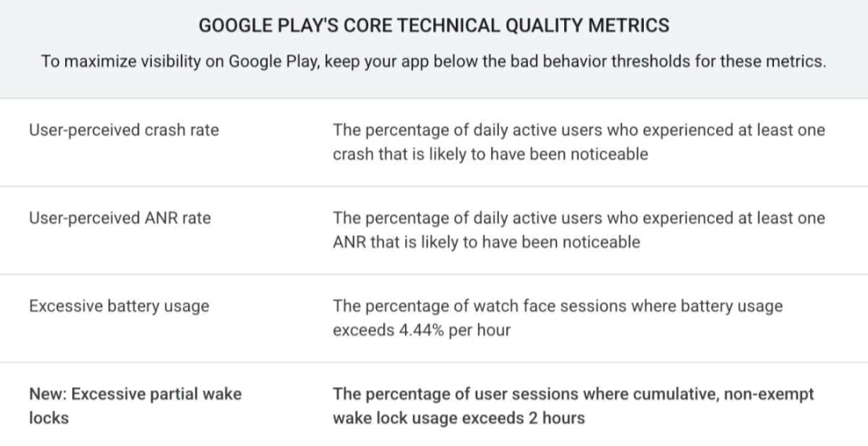Screen dimensions: 868x446
Task: Click the ANR rate description paragraph
Action: (x=578, y=230)
